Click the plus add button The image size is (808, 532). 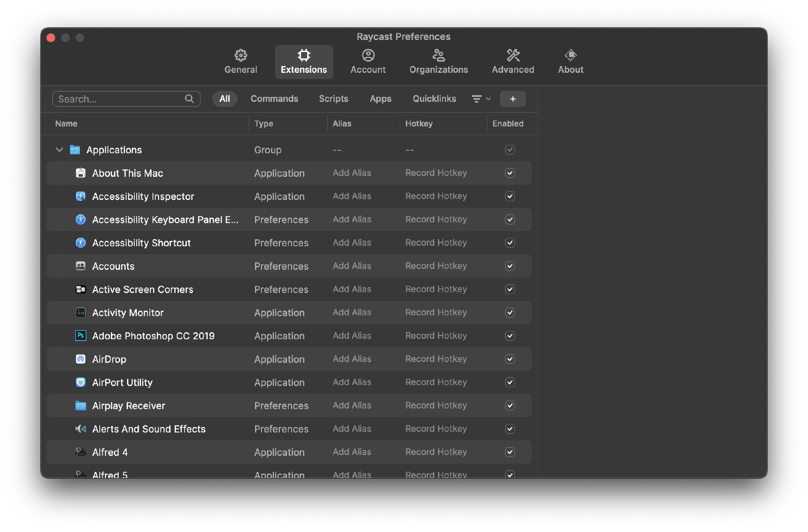pyautogui.click(x=513, y=99)
